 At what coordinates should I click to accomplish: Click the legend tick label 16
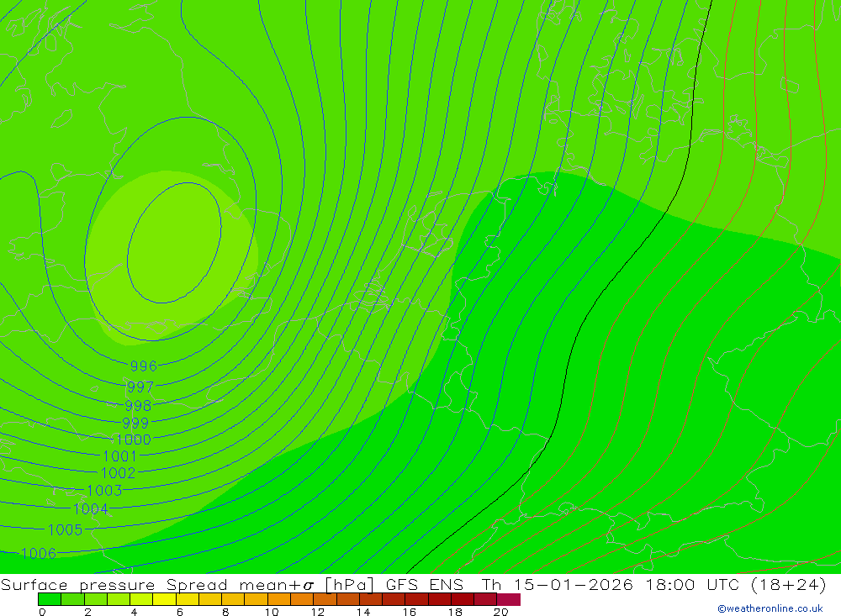point(410,612)
